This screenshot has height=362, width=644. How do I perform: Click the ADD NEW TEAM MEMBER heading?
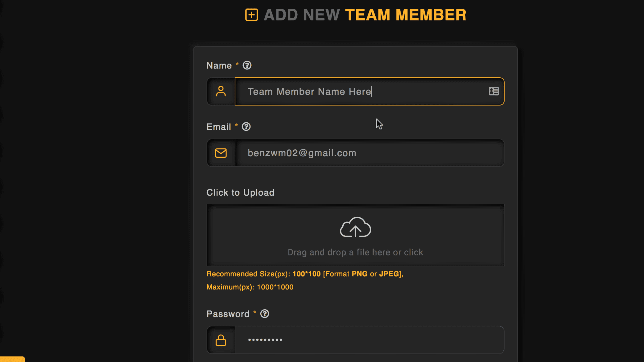point(365,15)
